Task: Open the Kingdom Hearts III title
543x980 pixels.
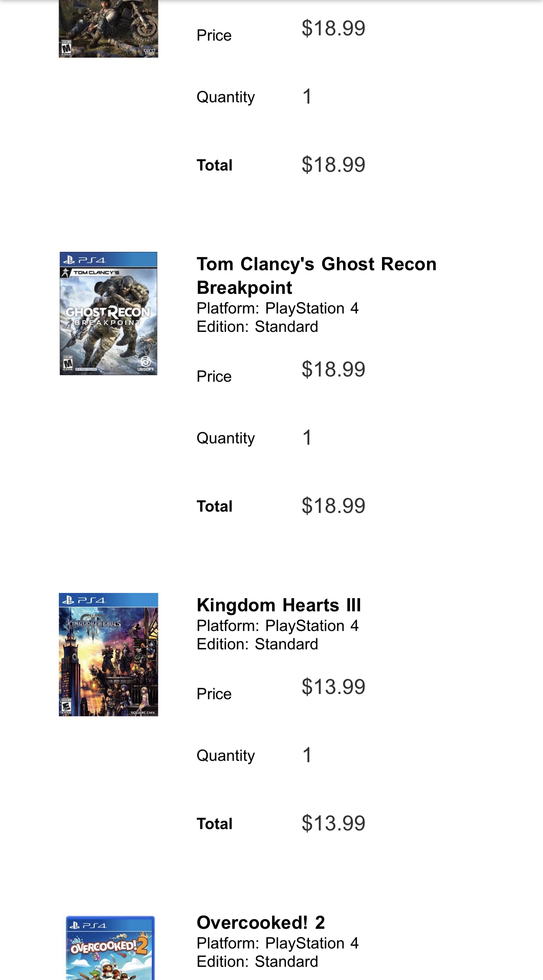Action: [x=279, y=605]
